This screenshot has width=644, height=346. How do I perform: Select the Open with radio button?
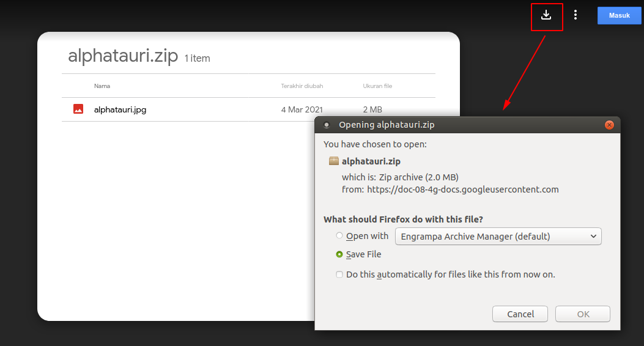click(339, 236)
